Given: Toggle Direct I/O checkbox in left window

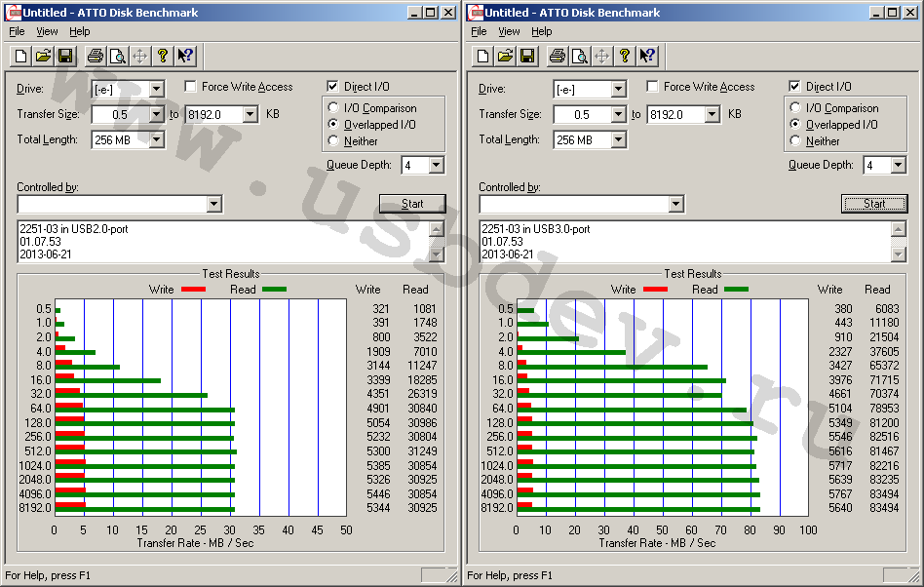Looking at the screenshot, I should (332, 87).
